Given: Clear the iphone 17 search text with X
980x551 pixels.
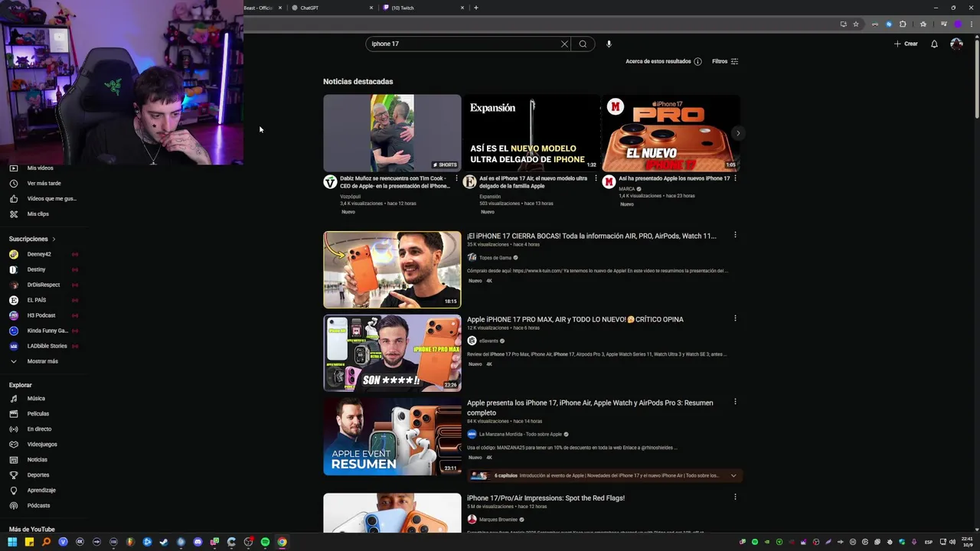Looking at the screenshot, I should 564,44.
